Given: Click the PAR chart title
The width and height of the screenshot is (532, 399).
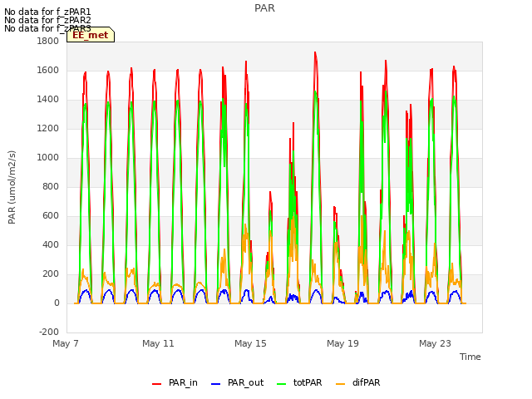Looking at the screenshot, I should tap(264, 8).
